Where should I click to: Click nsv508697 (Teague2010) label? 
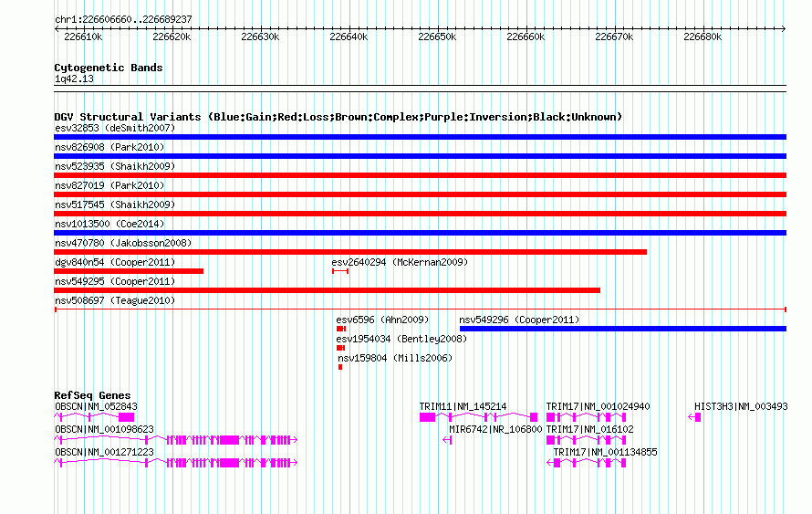[115, 300]
